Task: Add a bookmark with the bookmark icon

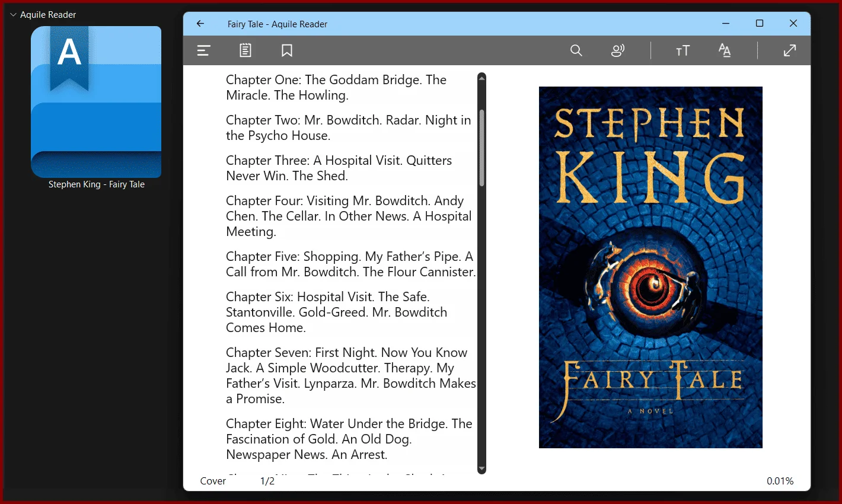Action: click(x=287, y=51)
